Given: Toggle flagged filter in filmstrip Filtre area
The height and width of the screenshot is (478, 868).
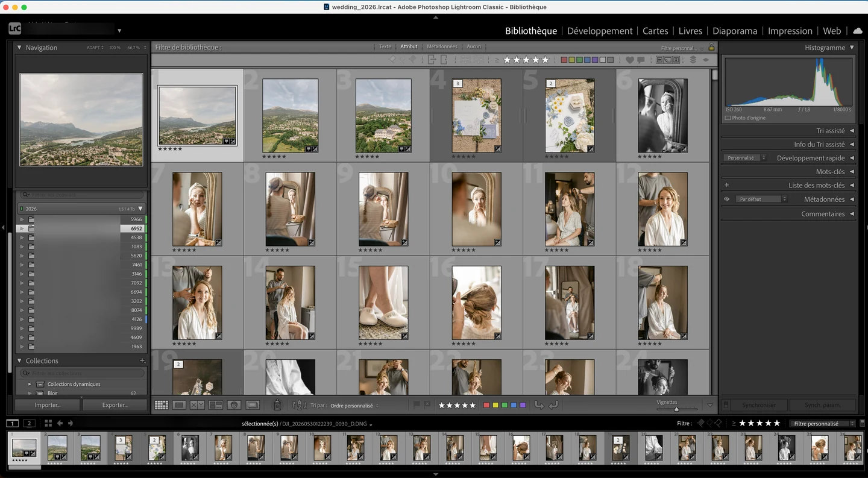Looking at the screenshot, I should pyautogui.click(x=700, y=423).
